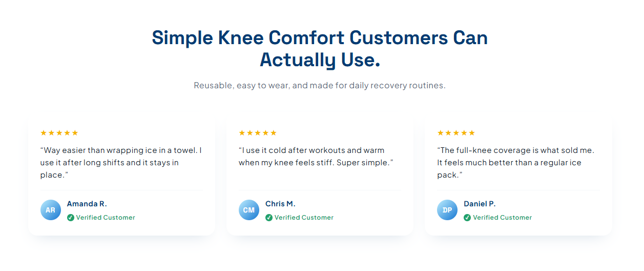The width and height of the screenshot is (644, 271).
Task: Click Amanda's green verified checkmark icon
Action: coord(71,218)
